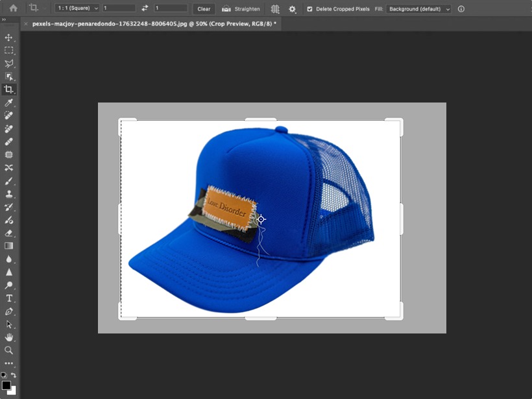Swap width and height crop values

tap(145, 9)
